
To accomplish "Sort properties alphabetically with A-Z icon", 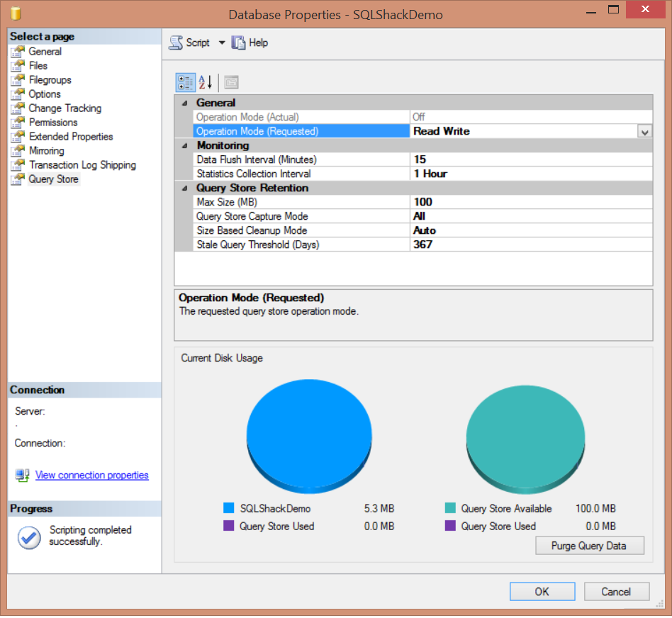I will pyautogui.click(x=206, y=82).
